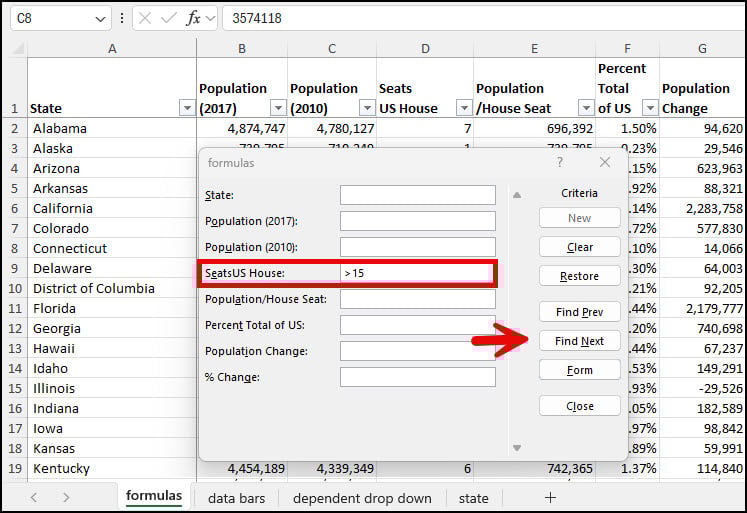Select cell containing District of Columbia
Image resolution: width=747 pixels, height=513 pixels.
(112, 289)
